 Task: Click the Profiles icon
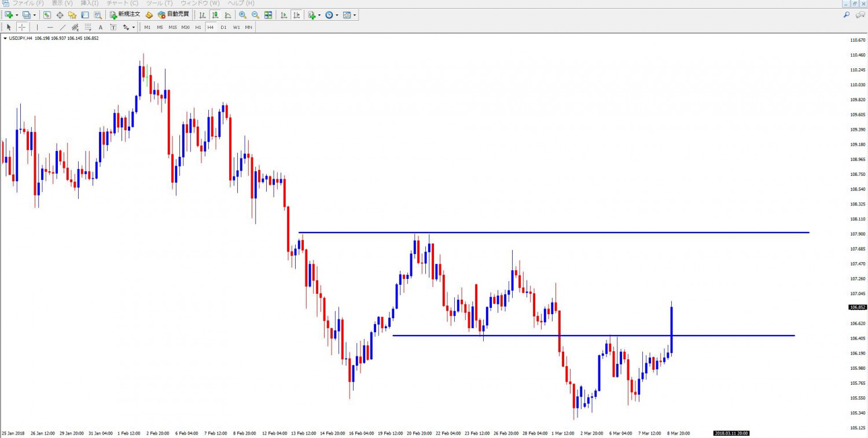pos(26,14)
